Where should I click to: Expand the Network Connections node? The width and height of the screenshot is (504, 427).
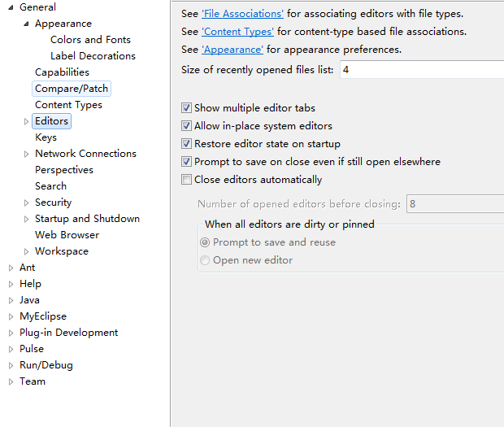tap(27, 154)
